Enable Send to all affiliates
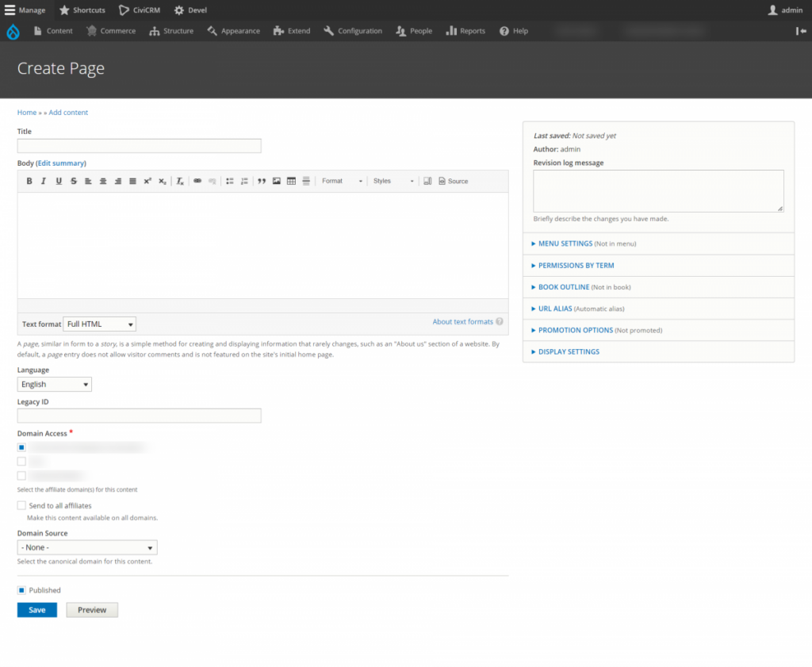The width and height of the screenshot is (812, 667). (22, 505)
